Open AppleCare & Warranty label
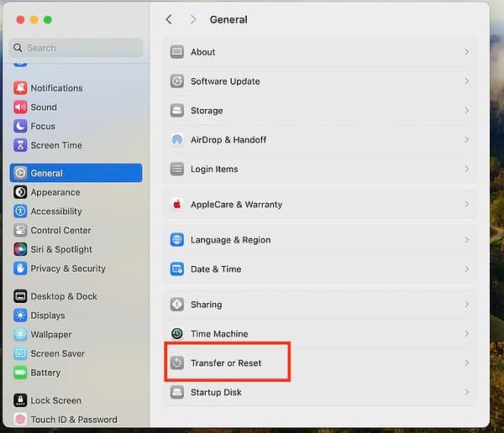The image size is (504, 433). pyautogui.click(x=237, y=204)
